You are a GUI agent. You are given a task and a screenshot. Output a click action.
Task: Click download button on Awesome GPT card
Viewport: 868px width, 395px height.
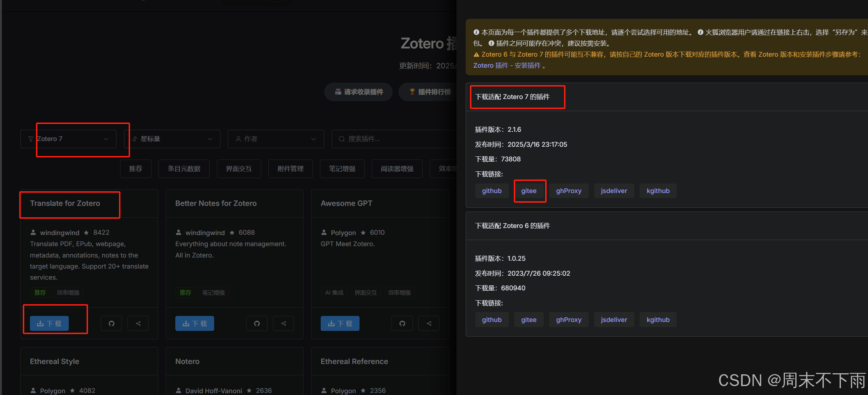[340, 323]
